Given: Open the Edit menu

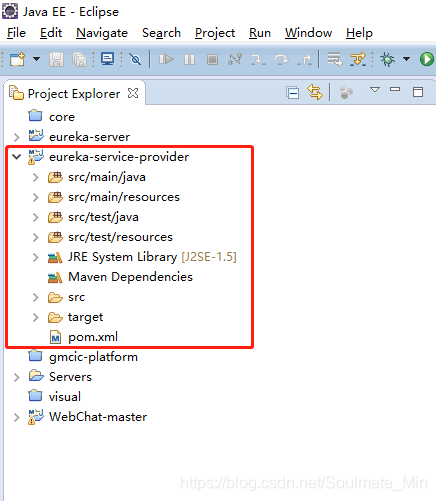Looking at the screenshot, I should pos(51,33).
